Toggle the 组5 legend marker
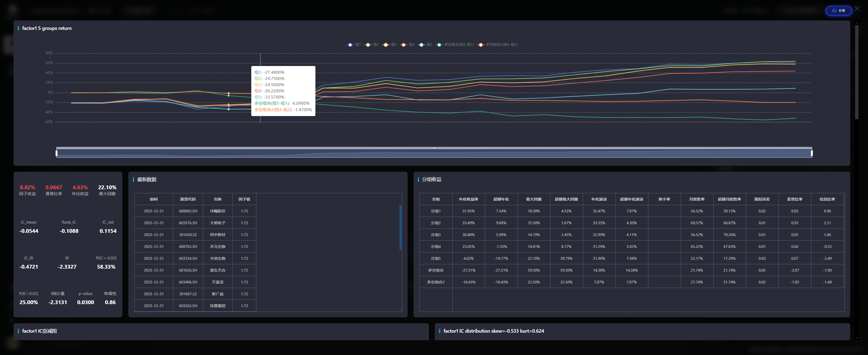 tap(422, 45)
